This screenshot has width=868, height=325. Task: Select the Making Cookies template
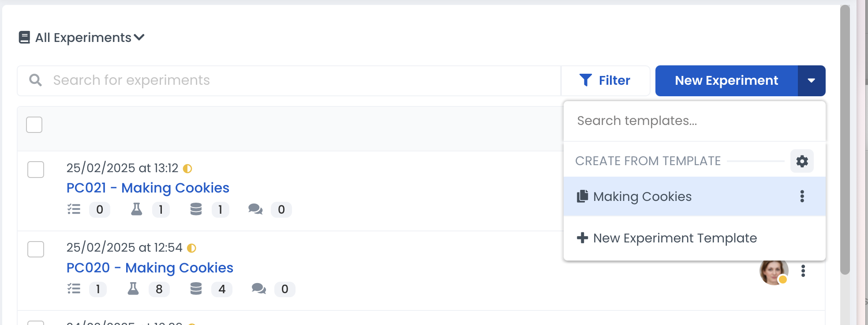tap(694, 197)
